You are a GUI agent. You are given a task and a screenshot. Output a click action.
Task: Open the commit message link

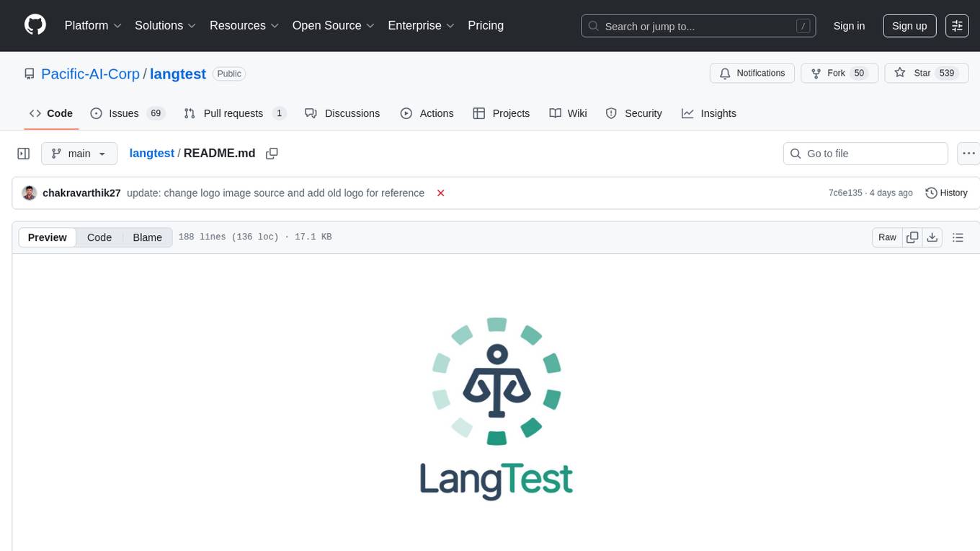click(x=275, y=193)
